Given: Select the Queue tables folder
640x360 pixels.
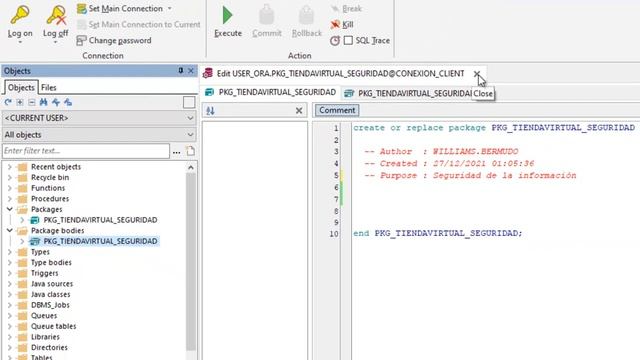Looking at the screenshot, I should [53, 326].
